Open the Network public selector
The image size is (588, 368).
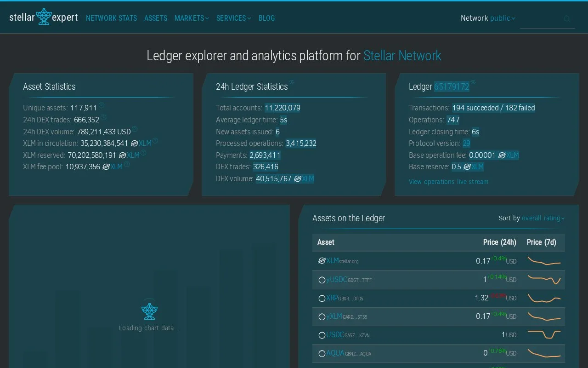pyautogui.click(x=503, y=18)
